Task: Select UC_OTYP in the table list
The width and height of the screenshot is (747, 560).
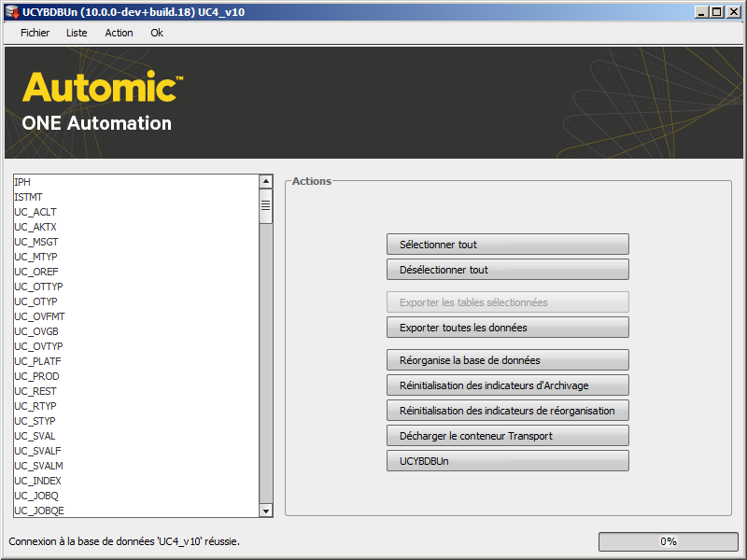Action: 136,301
